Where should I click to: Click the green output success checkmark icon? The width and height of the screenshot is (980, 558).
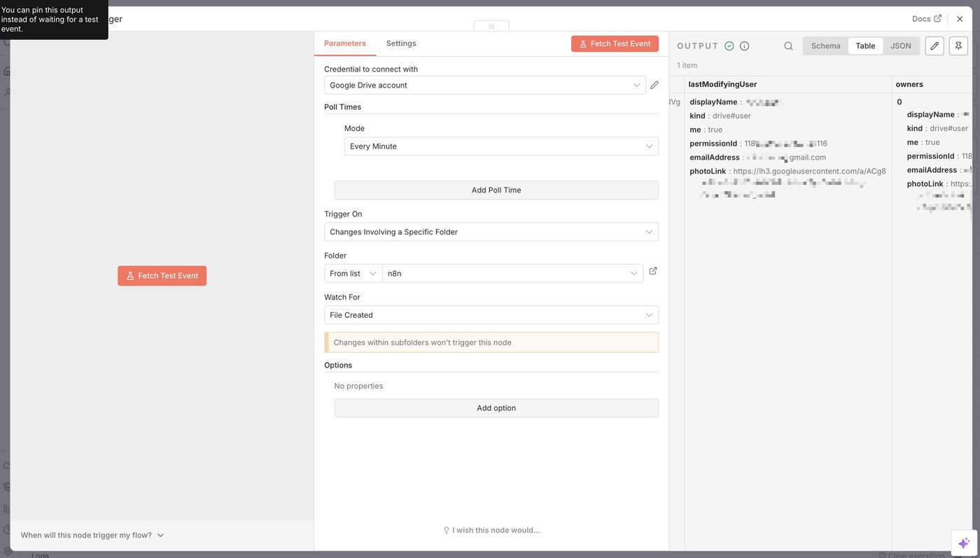(x=729, y=46)
